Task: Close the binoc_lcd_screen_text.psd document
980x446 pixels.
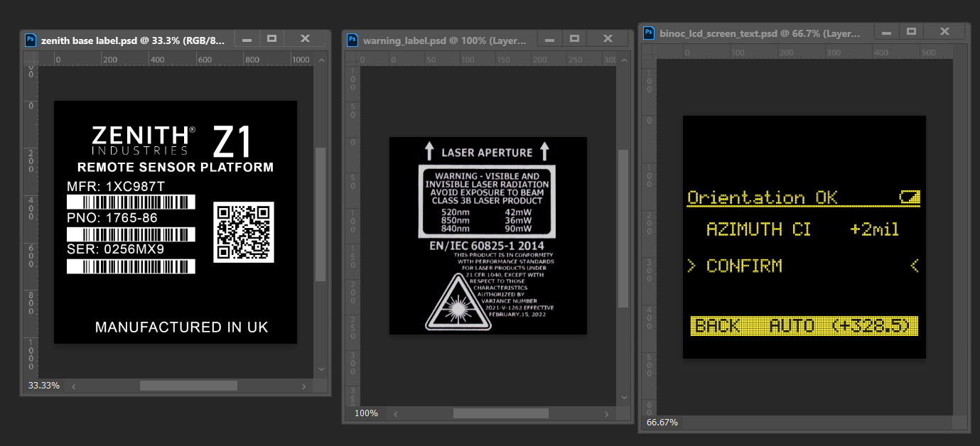Action: click(x=944, y=32)
